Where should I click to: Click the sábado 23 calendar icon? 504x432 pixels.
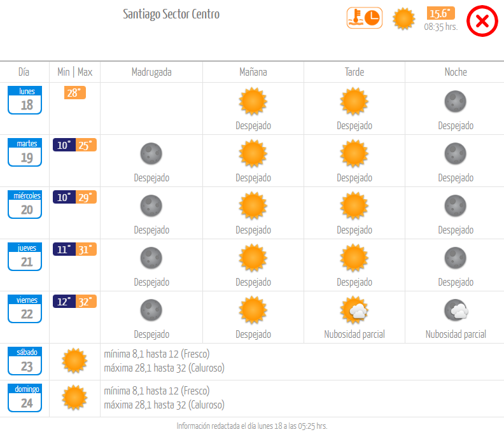[25, 361]
